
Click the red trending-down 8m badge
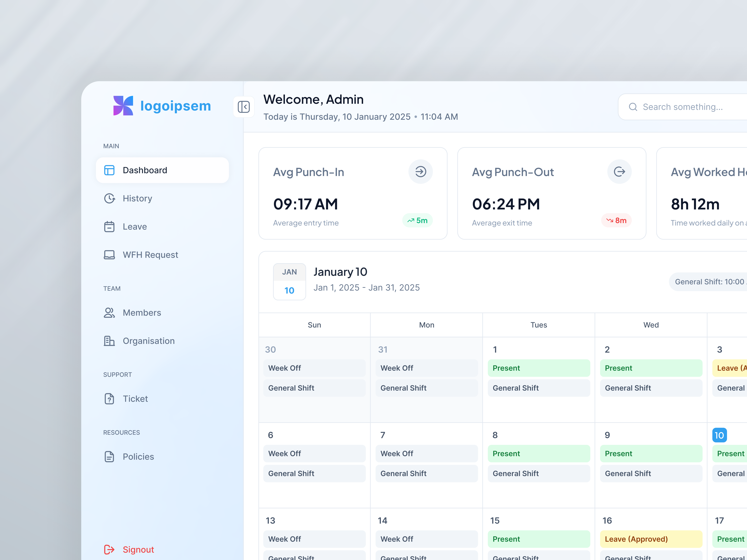pyautogui.click(x=616, y=220)
